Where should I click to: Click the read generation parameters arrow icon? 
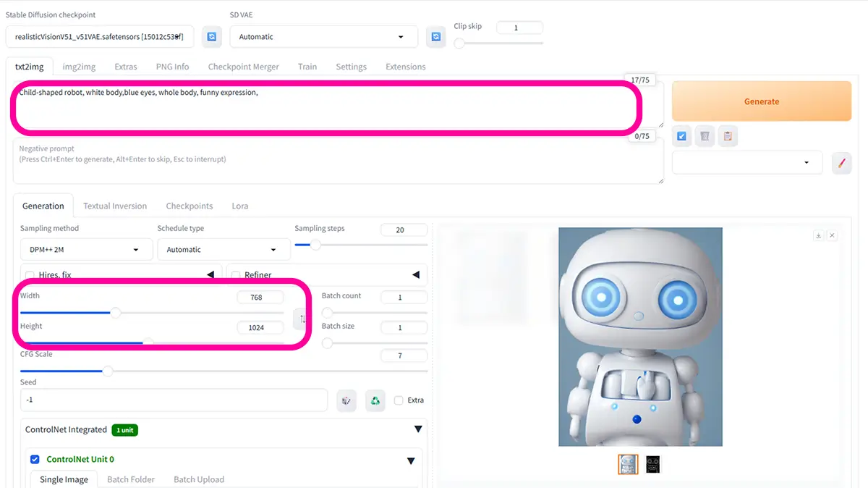(x=682, y=135)
